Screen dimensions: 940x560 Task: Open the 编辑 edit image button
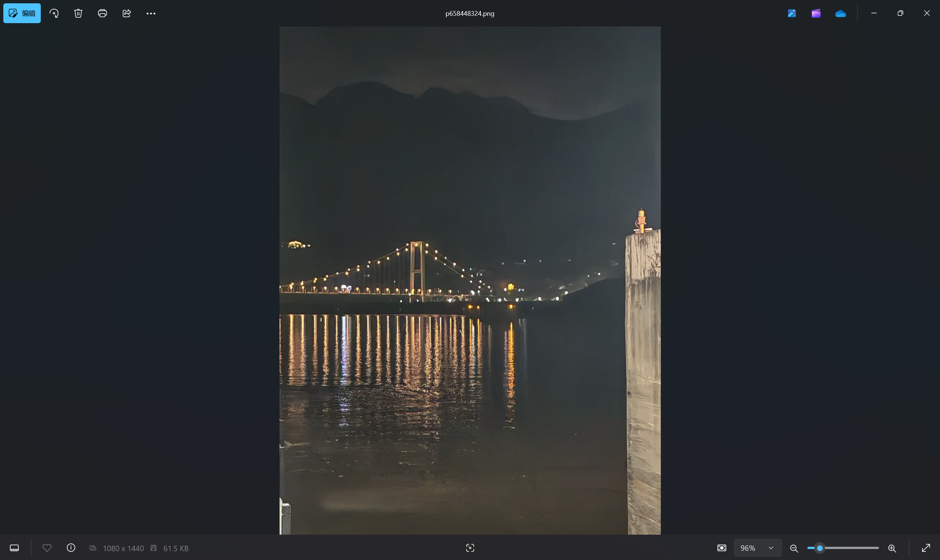[x=22, y=13]
